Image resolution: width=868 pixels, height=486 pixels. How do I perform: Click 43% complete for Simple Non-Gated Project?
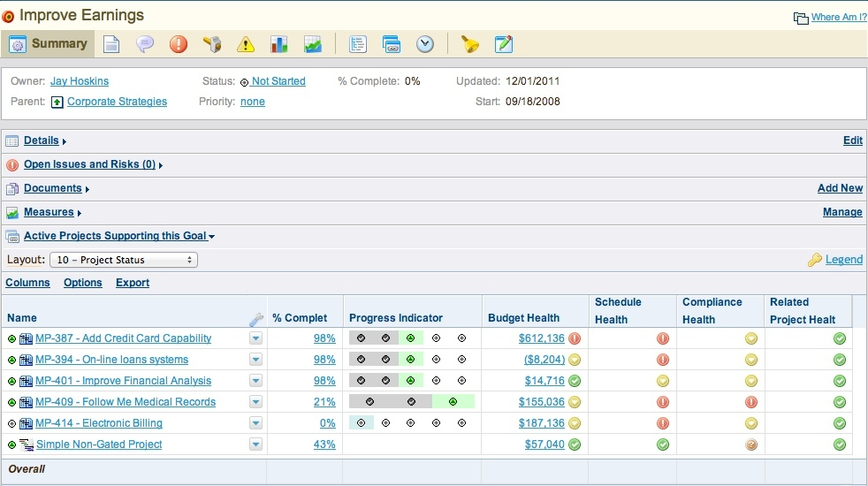[324, 444]
